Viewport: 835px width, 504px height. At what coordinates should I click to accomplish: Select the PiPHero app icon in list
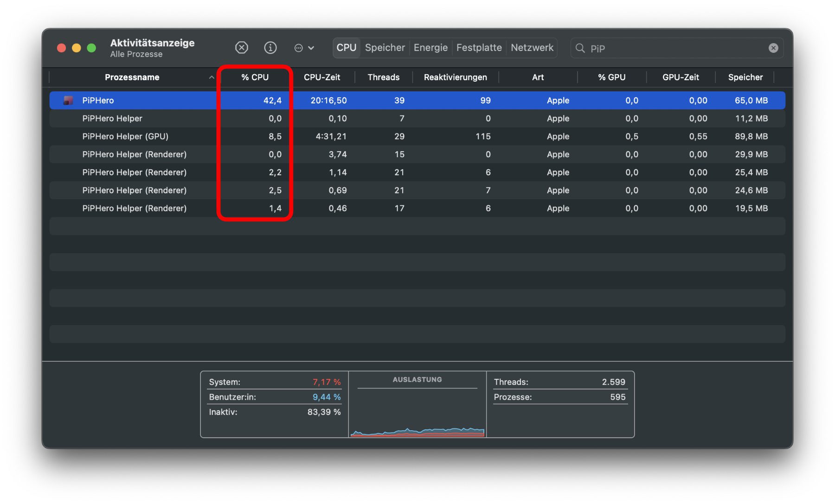point(68,100)
